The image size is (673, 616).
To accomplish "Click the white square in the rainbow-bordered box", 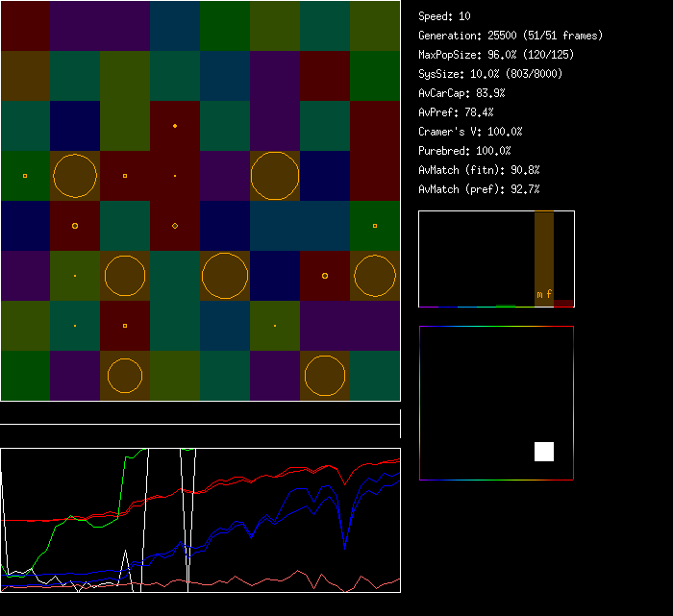I will (544, 452).
